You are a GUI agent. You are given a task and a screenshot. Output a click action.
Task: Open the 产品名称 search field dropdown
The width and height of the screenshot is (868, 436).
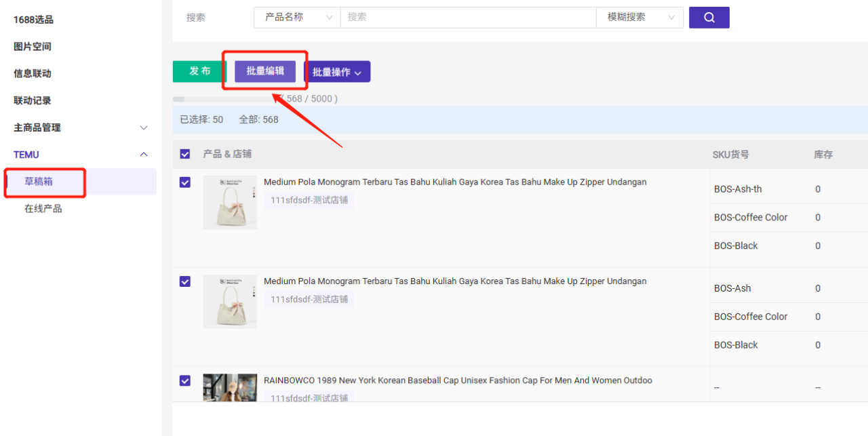click(297, 18)
